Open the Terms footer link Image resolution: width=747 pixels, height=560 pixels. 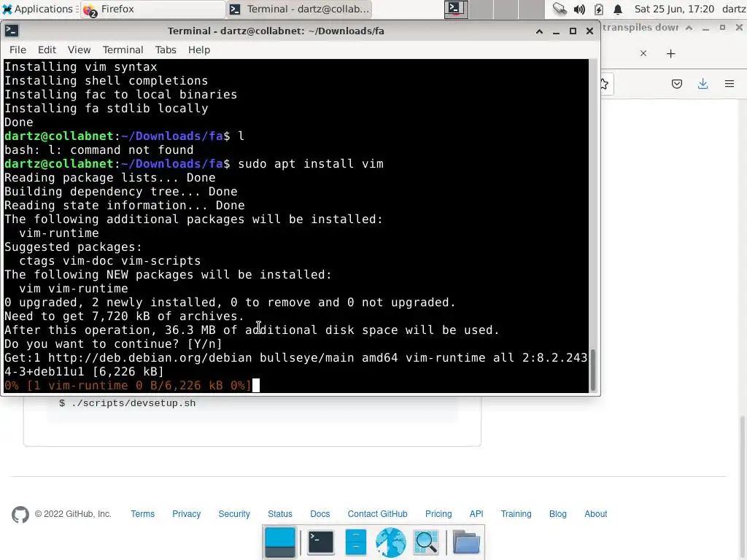tap(142, 514)
